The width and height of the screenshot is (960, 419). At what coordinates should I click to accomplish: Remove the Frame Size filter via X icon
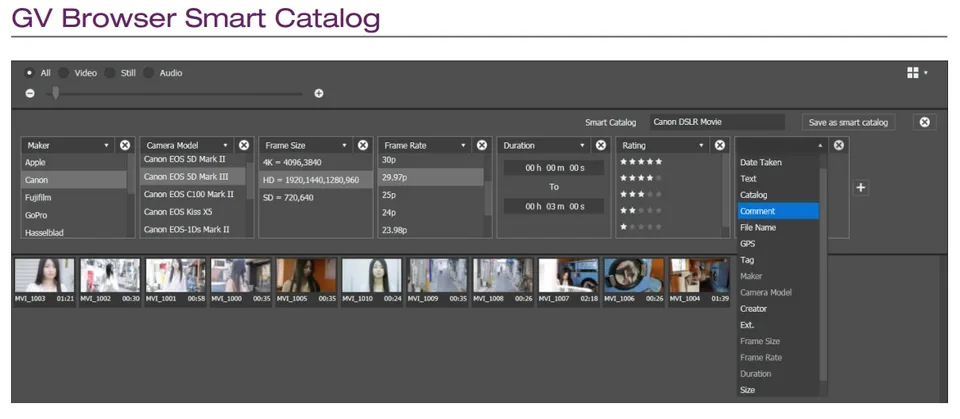[x=362, y=145]
